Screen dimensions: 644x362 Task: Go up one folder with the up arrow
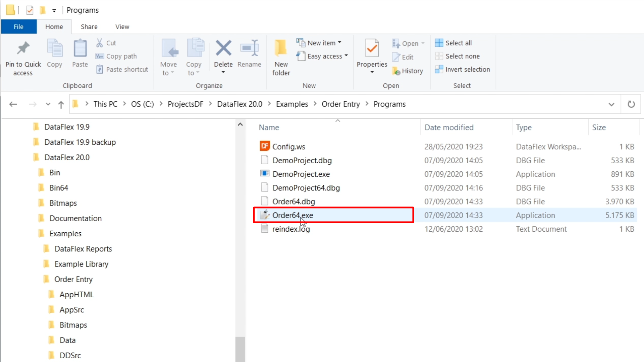[61, 105]
